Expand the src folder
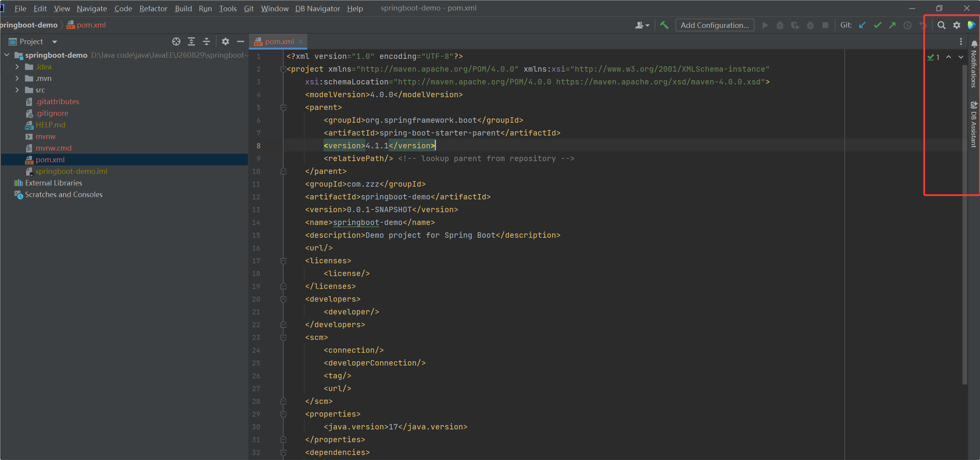This screenshot has width=980, height=460. tap(17, 90)
